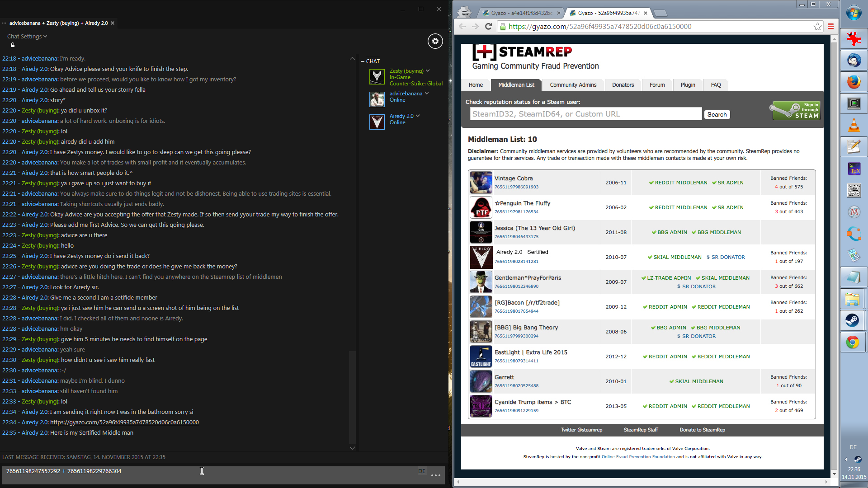Click Steam icon in taskbar

(x=853, y=320)
